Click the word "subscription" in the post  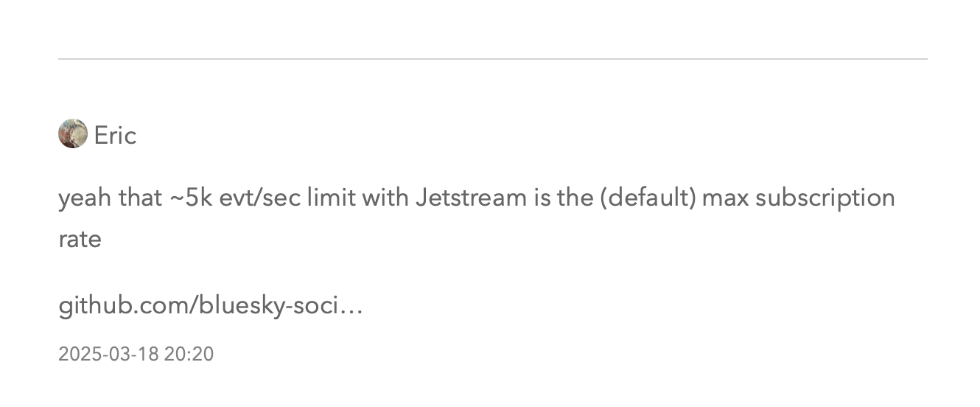point(825,198)
